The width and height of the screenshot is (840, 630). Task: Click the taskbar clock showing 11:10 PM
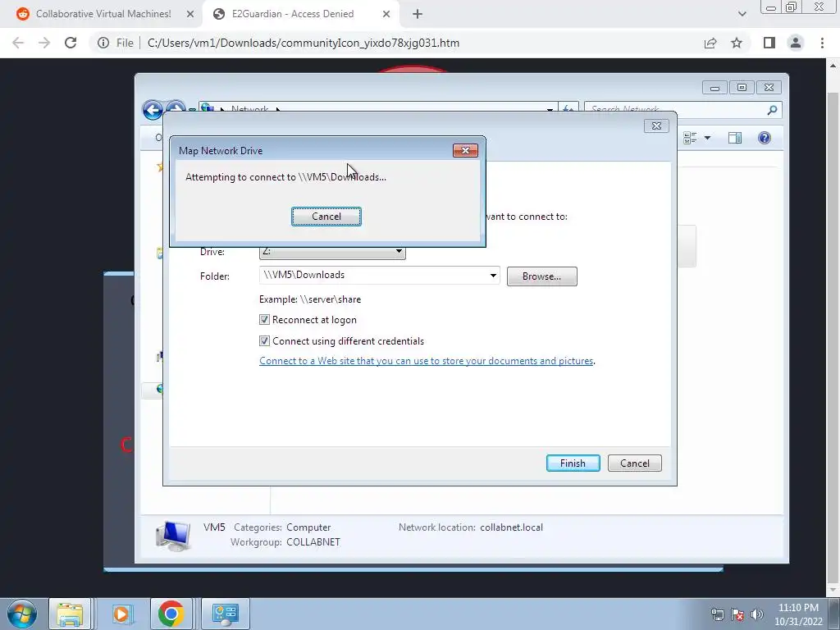tap(798, 614)
